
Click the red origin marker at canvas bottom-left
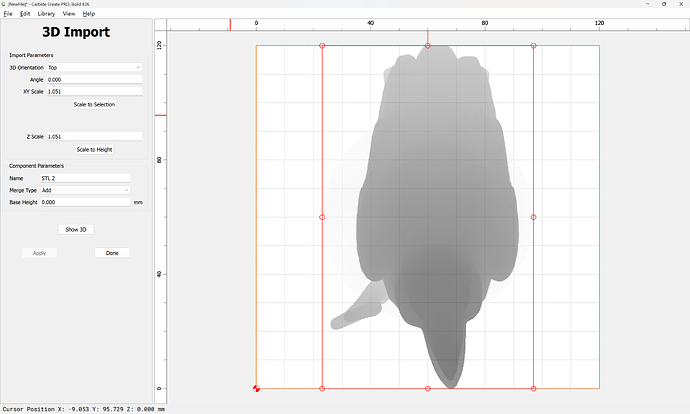click(x=257, y=388)
